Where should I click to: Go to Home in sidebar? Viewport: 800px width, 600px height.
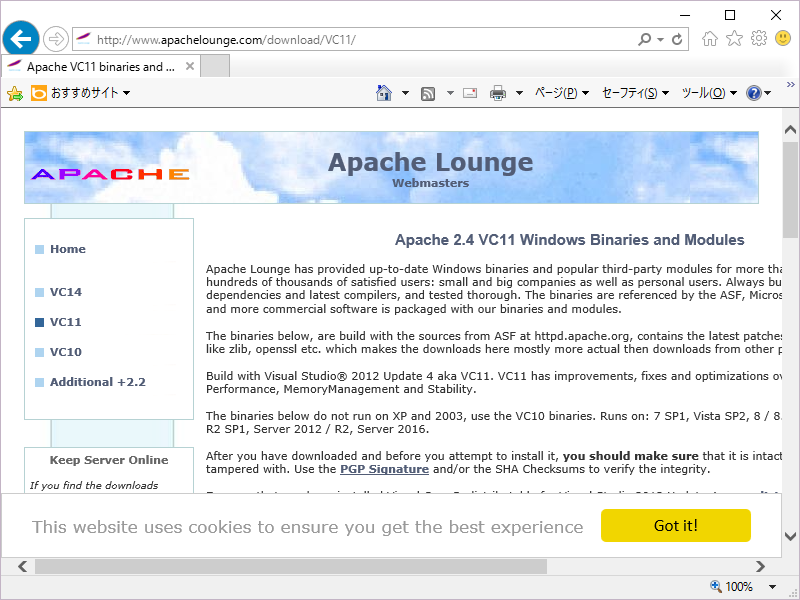(68, 249)
